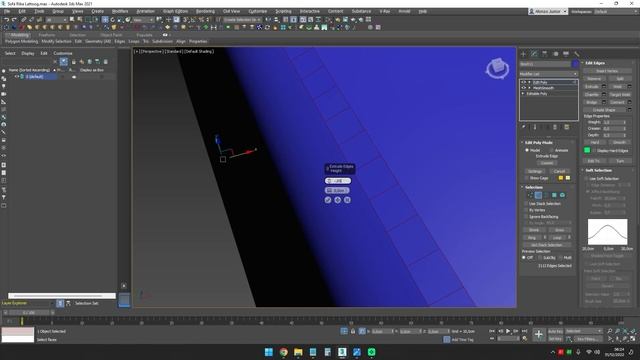Open the Workspaces dropdown
The height and width of the screenshot is (360, 640).
(x=614, y=11)
